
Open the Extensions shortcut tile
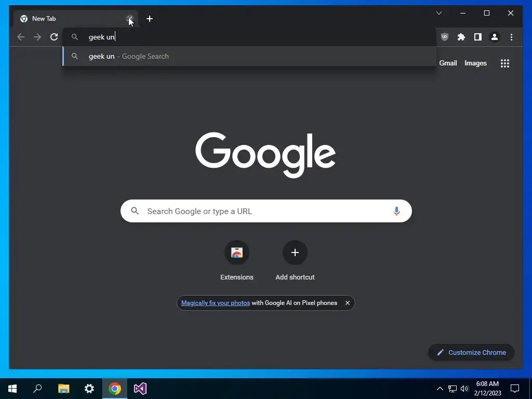click(x=237, y=261)
